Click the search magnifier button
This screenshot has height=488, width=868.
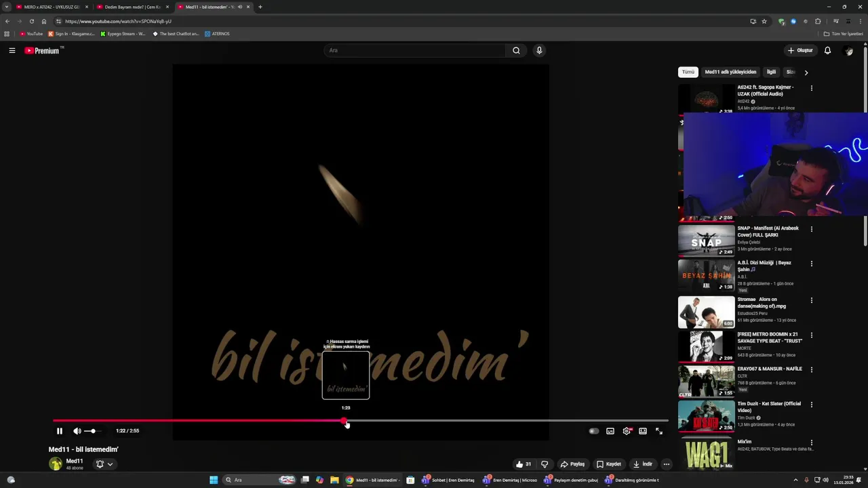(516, 50)
